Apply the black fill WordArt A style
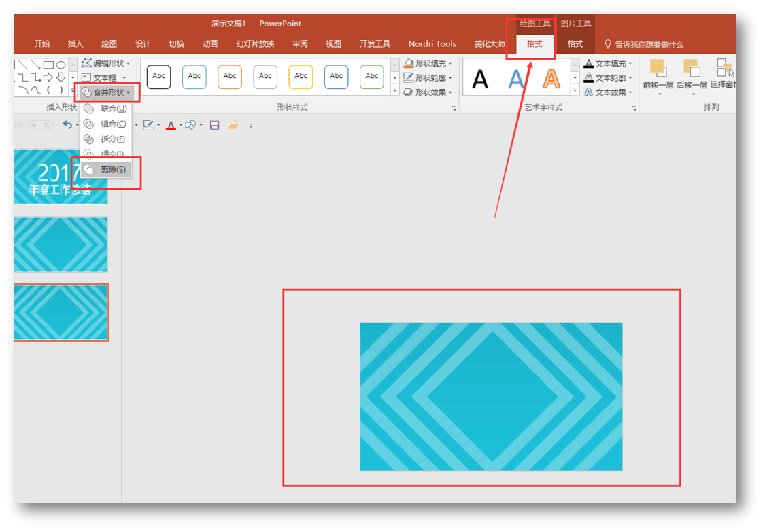This screenshot has height=532, width=765. pyautogui.click(x=480, y=79)
